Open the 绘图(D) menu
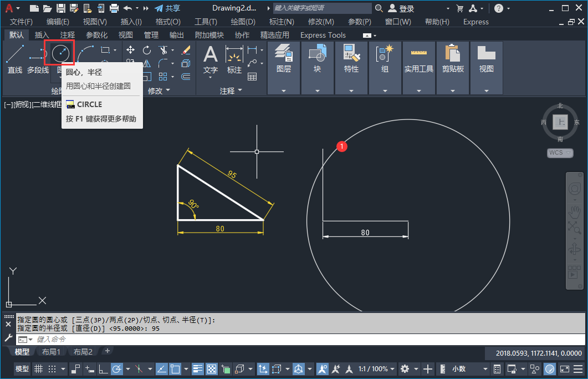 pyautogui.click(x=242, y=22)
